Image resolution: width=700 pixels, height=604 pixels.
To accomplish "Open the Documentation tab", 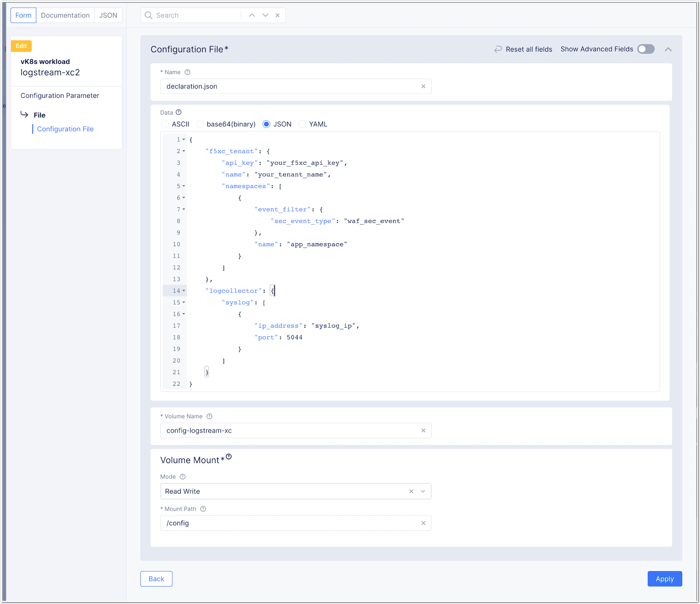I will click(x=65, y=15).
